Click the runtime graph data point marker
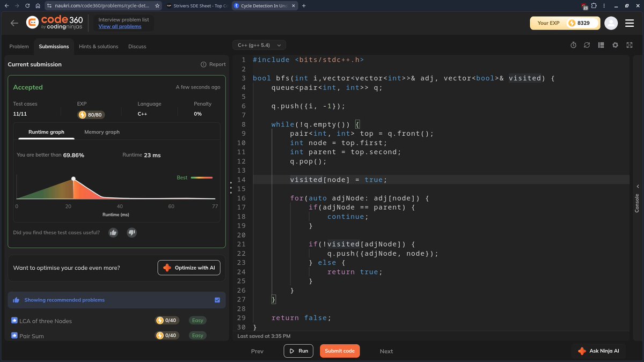The height and width of the screenshot is (362, 644). [74, 179]
